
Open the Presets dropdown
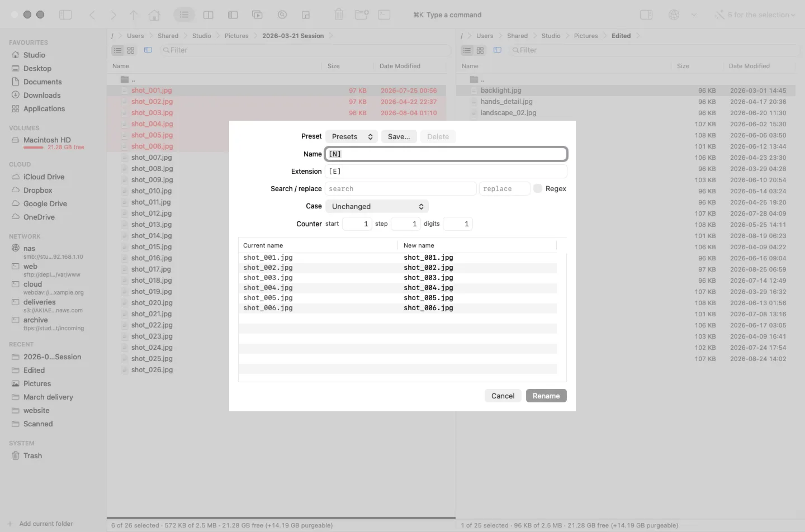pyautogui.click(x=352, y=137)
